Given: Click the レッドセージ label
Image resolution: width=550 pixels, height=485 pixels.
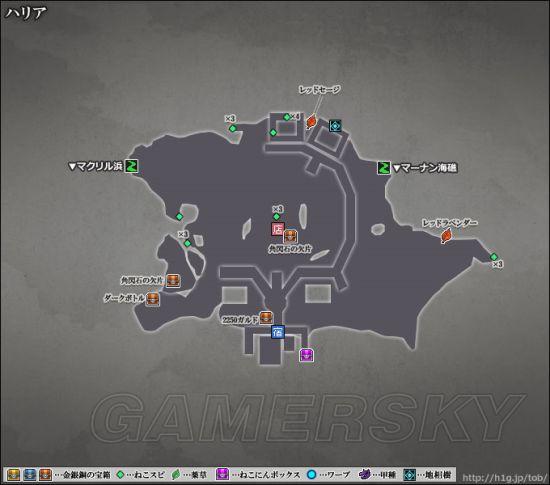Looking at the screenshot, I should [x=320, y=89].
